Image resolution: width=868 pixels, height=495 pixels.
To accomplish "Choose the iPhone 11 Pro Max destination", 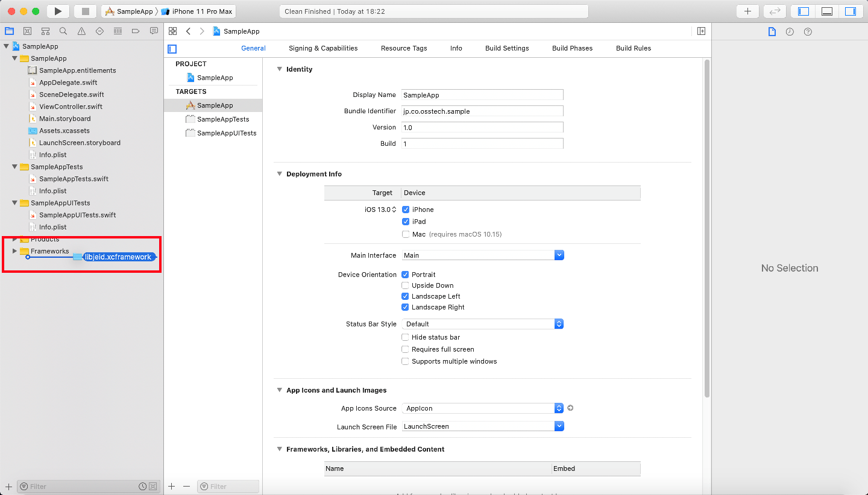I will [197, 11].
